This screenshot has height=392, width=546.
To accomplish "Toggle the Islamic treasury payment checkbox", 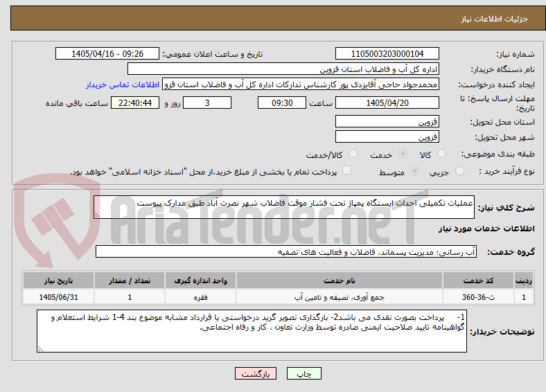I will [x=347, y=170].
